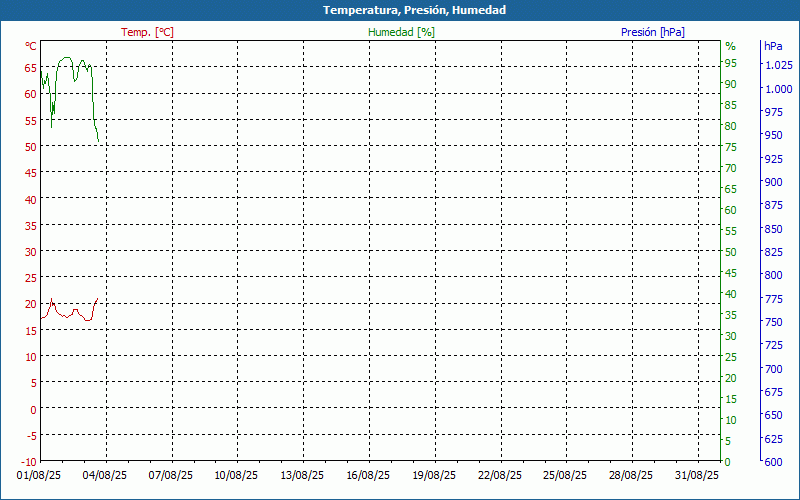The height and width of the screenshot is (500, 800).
Task: Click the red 'Temp. [°C]' legend label
Action: [x=147, y=32]
